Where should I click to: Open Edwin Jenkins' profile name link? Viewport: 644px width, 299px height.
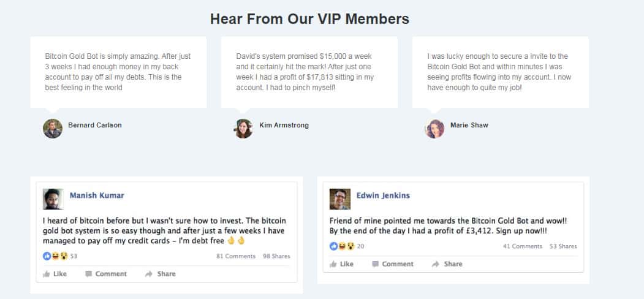[x=383, y=195]
